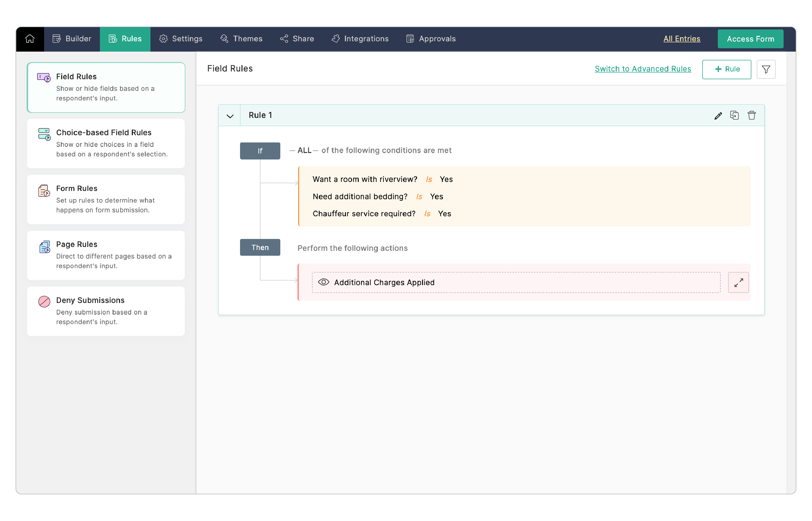Click the Then action block
812x521 pixels.
[260, 247]
